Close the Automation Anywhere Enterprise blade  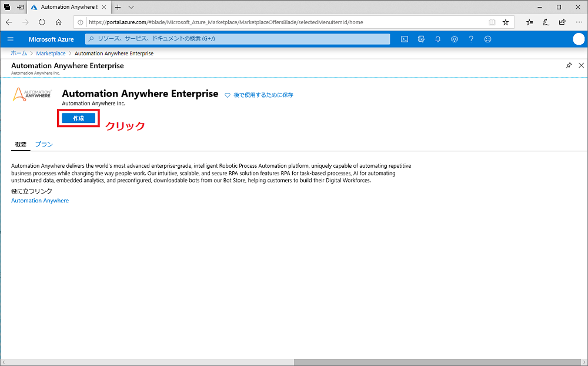coord(582,65)
